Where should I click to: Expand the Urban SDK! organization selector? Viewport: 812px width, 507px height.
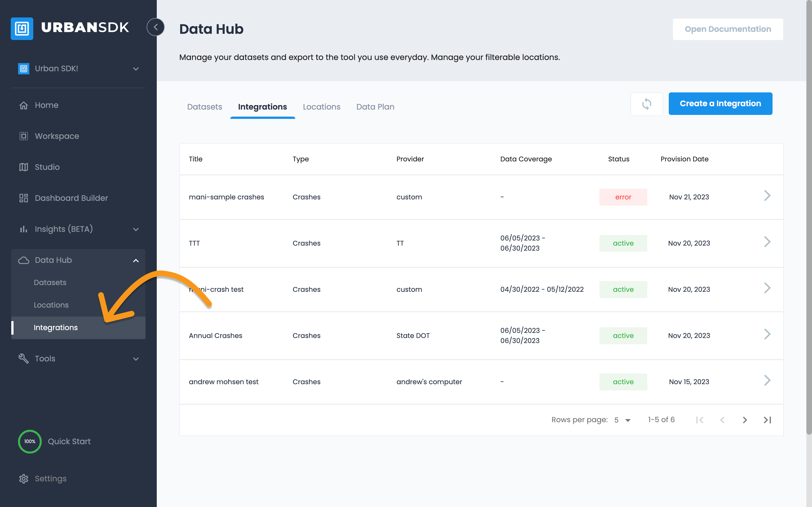136,69
